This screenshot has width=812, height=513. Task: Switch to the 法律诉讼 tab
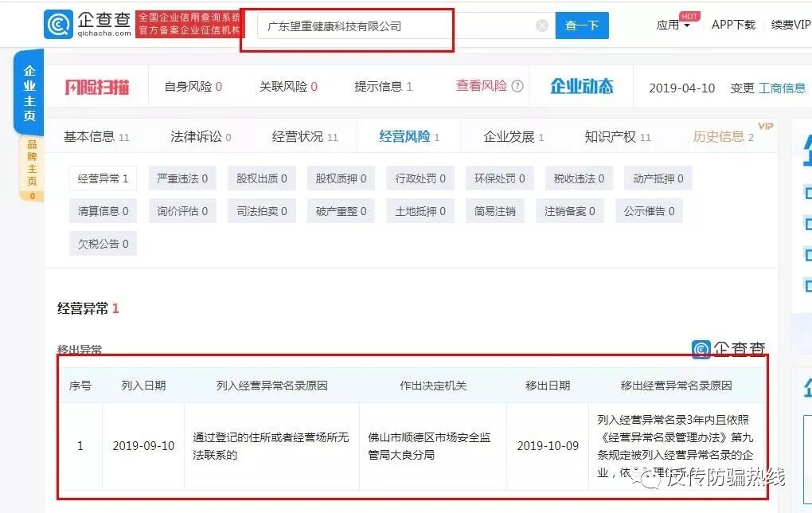pyautogui.click(x=201, y=137)
